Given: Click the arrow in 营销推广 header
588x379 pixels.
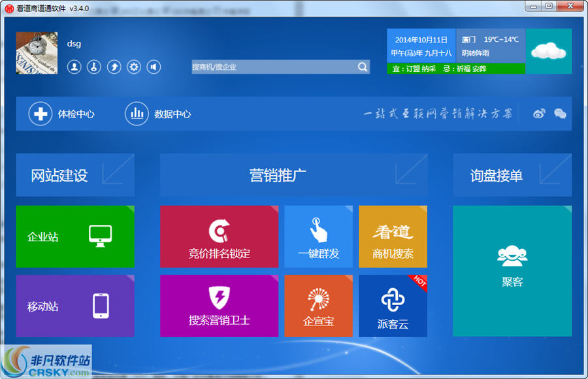Looking at the screenshot, I should [x=411, y=170].
